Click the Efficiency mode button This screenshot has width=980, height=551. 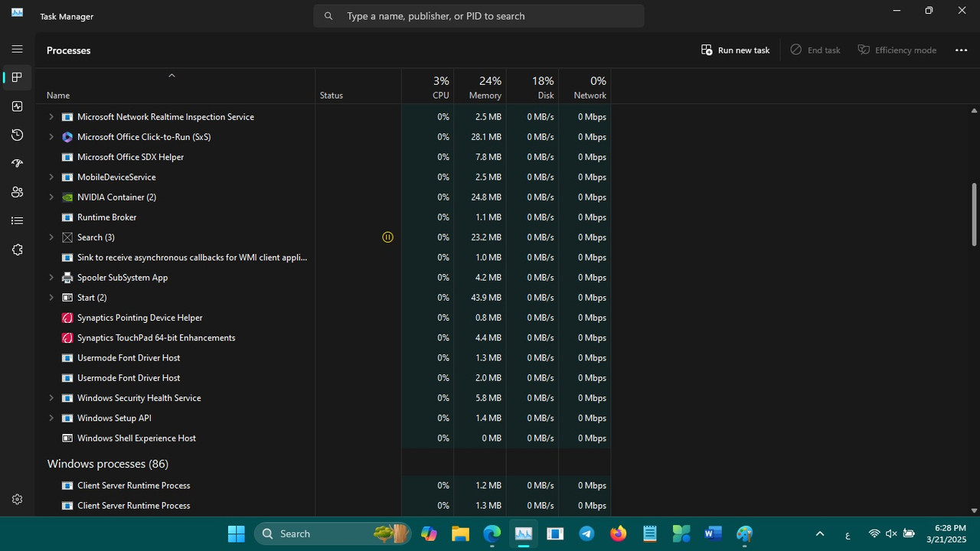[x=897, y=50]
